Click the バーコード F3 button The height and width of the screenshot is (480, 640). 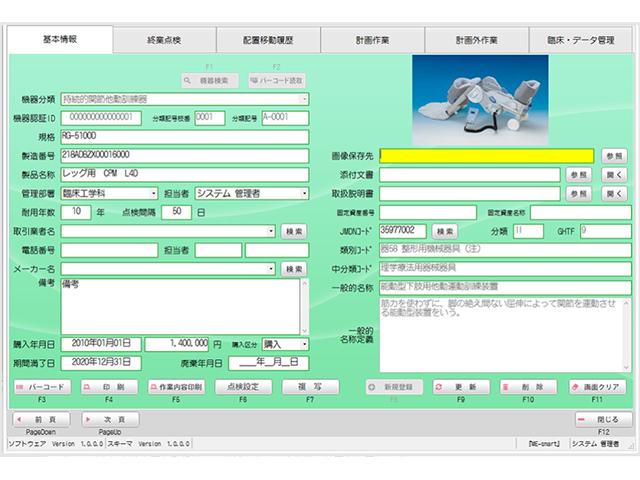42,387
